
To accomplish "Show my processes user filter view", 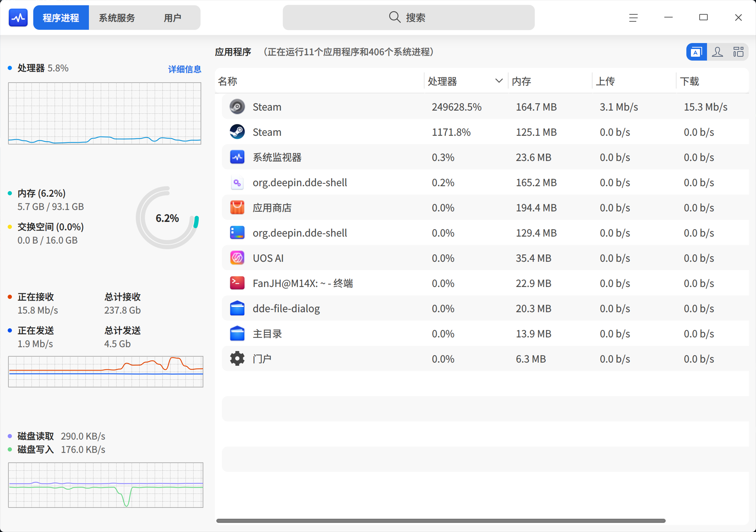I will [x=717, y=52].
